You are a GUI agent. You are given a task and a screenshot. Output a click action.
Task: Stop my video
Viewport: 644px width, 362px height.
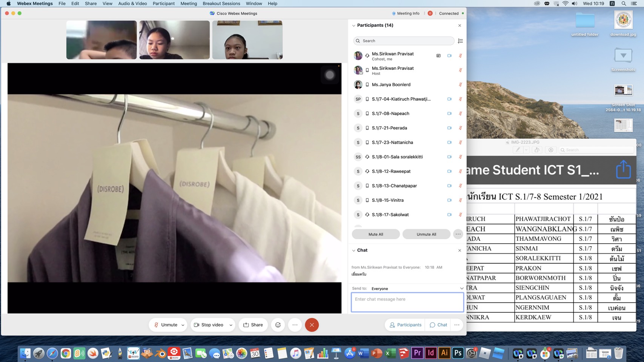tap(208, 325)
